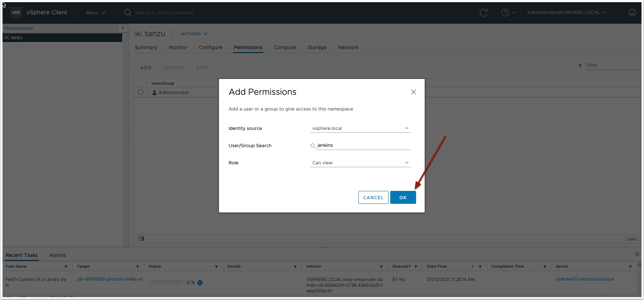Switch to the Summary tab

coord(146,47)
